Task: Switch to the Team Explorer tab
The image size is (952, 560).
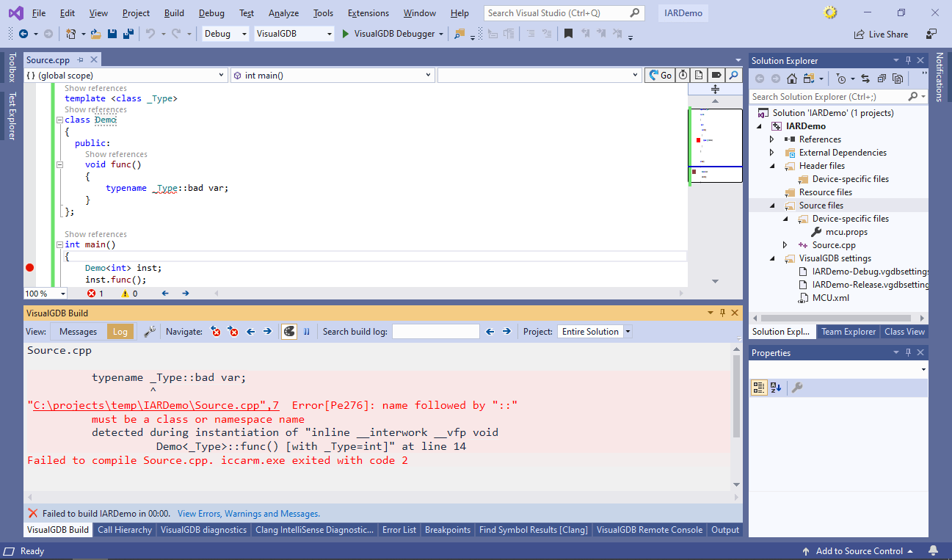Action: point(849,332)
